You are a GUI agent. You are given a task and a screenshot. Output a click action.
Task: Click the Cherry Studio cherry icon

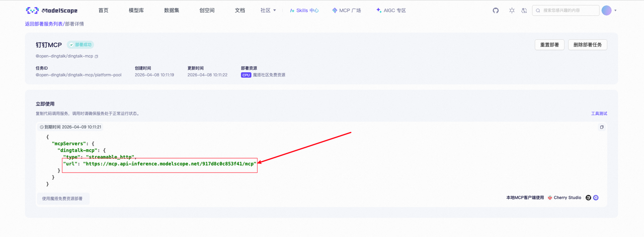550,198
